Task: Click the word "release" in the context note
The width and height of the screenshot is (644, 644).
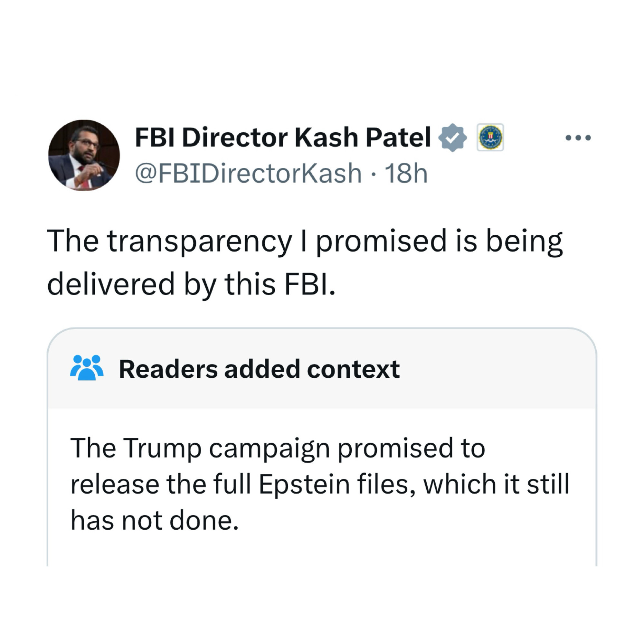Action: tap(115, 485)
